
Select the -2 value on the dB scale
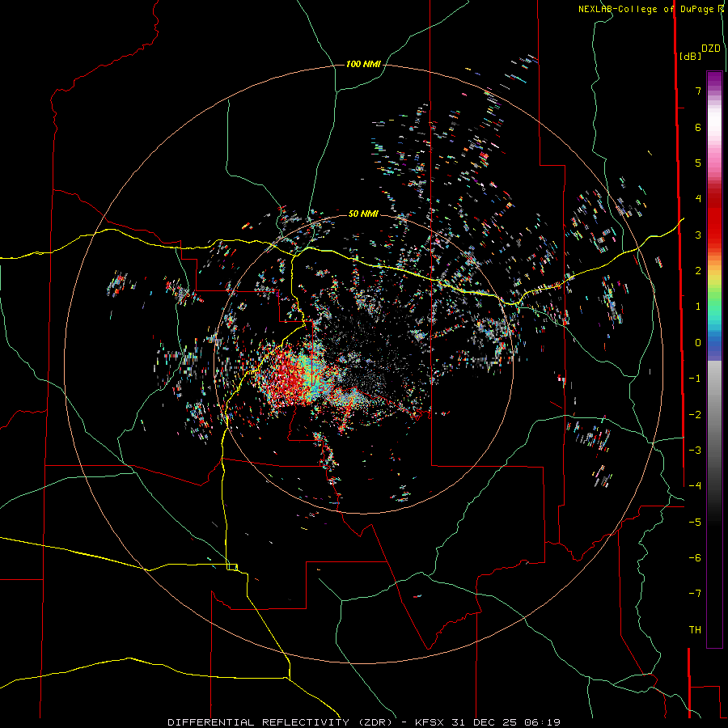(x=695, y=415)
